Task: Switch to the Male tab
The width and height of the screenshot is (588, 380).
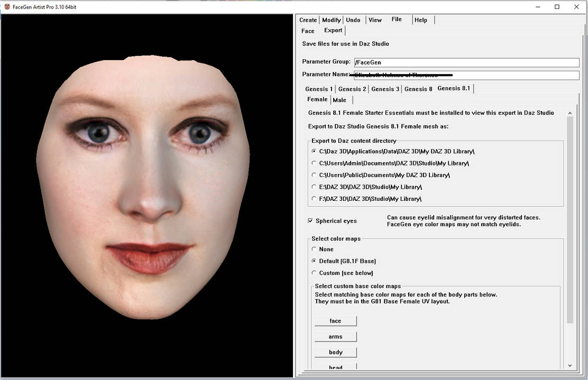Action: coord(339,100)
